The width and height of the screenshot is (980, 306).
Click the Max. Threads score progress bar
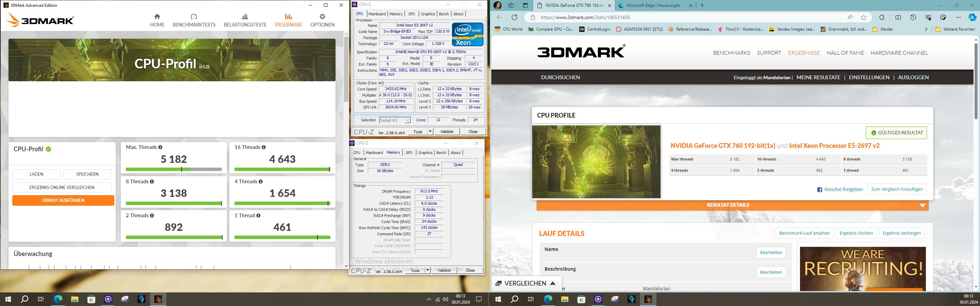click(174, 169)
